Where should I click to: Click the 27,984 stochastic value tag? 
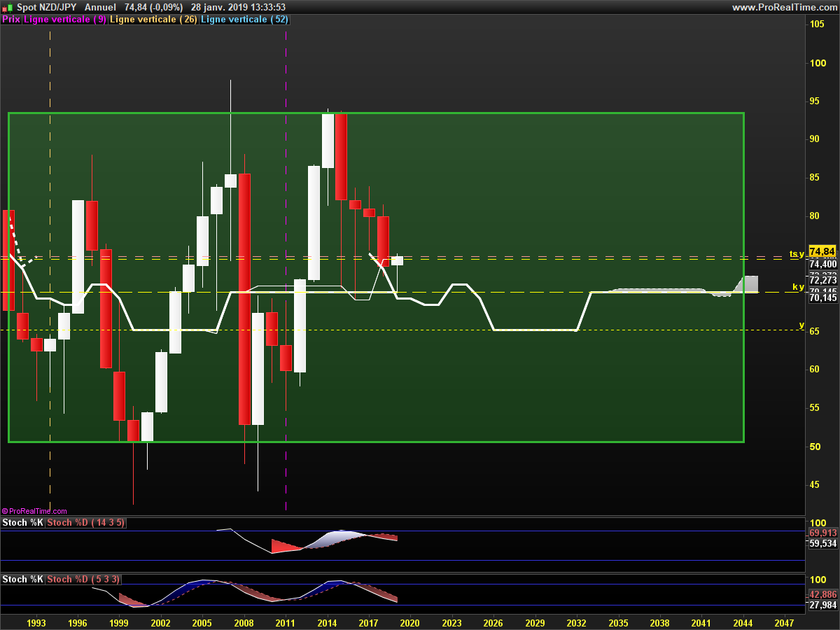[822, 605]
